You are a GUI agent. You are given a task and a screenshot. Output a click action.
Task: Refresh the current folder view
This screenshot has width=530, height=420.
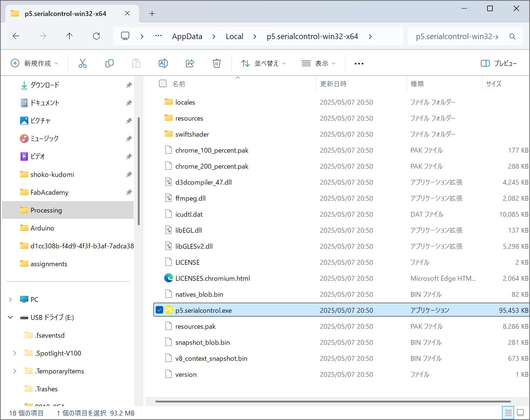click(x=96, y=36)
